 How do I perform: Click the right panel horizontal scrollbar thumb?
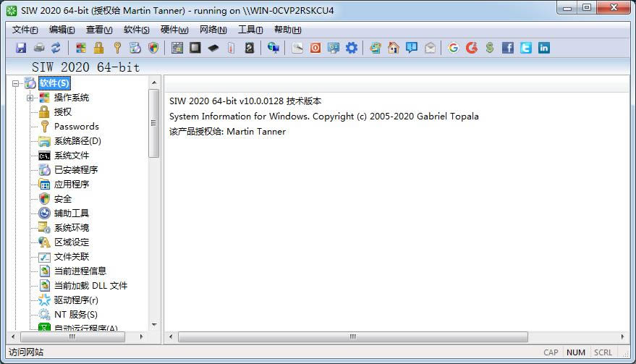353,337
